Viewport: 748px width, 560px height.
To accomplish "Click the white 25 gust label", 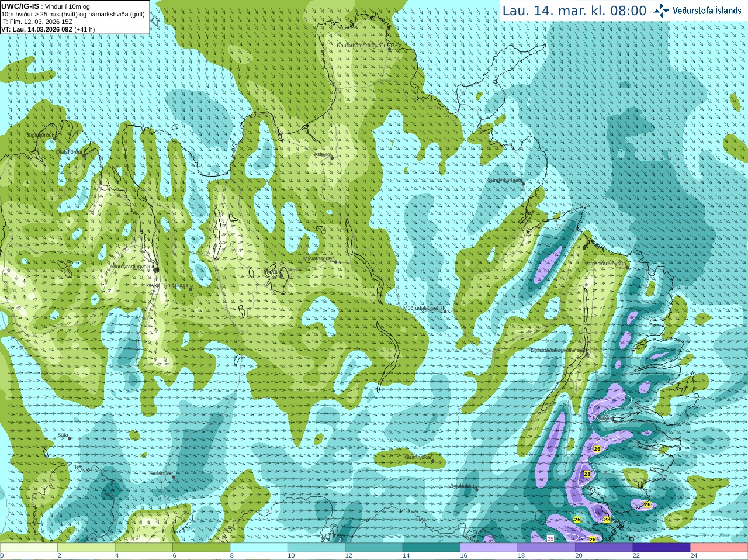I will point(550,538).
